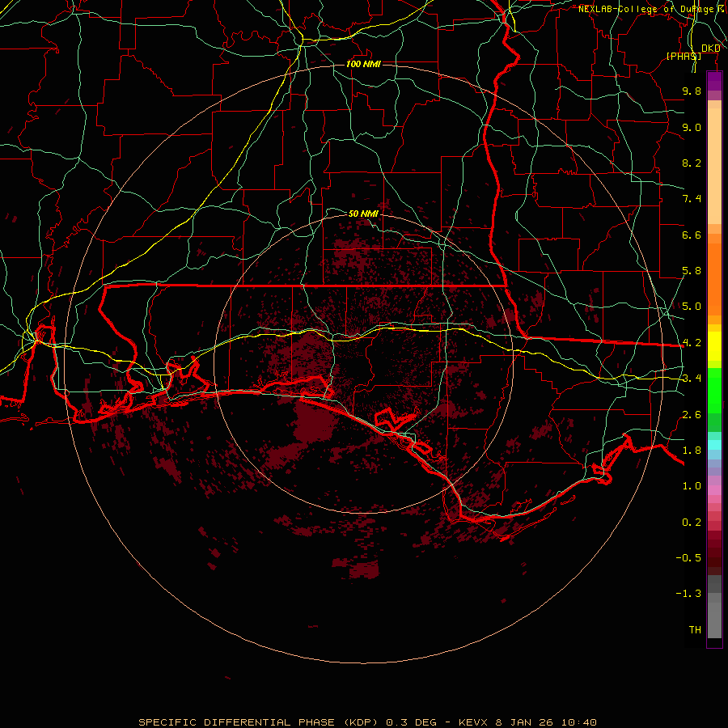Click the 9.8 value on the scale
This screenshot has width=728, height=728.
(x=692, y=91)
